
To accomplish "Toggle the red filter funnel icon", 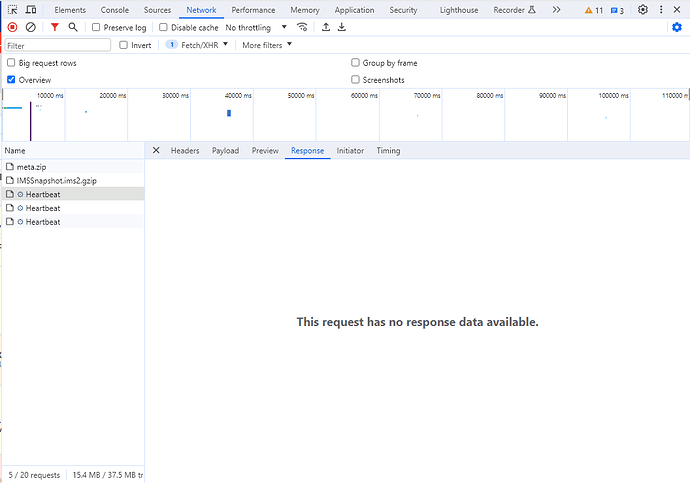I will coord(55,27).
